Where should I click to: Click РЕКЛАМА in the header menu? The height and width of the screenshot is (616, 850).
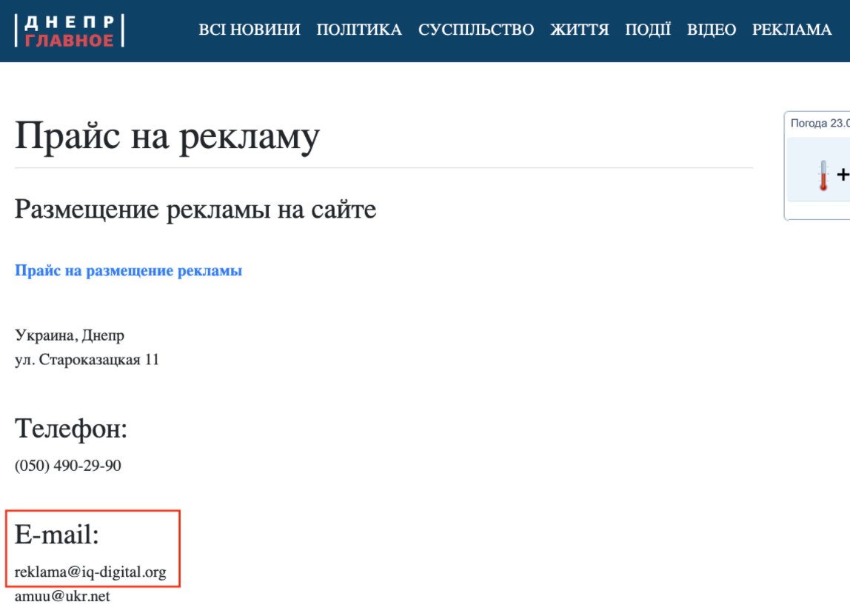[792, 30]
